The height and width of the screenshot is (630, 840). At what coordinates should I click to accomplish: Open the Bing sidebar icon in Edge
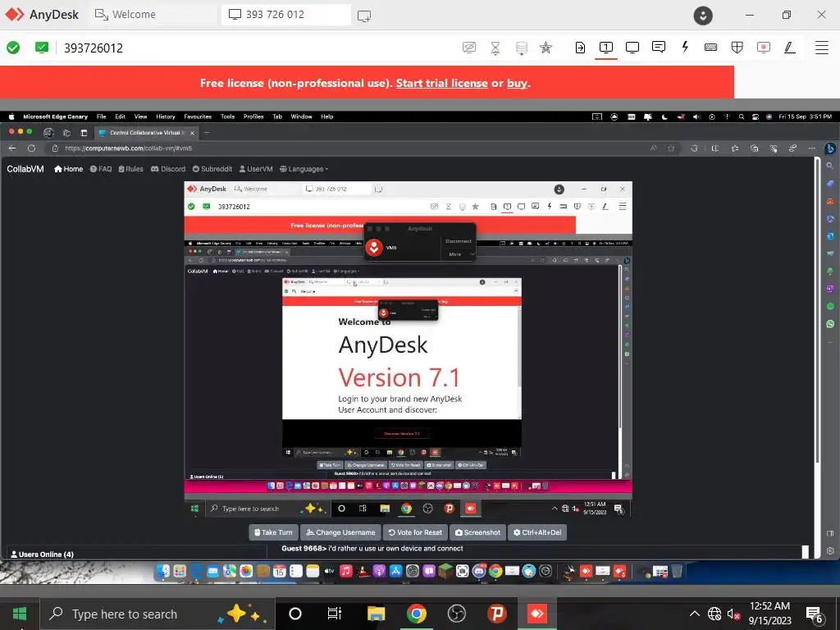pyautogui.click(x=830, y=148)
